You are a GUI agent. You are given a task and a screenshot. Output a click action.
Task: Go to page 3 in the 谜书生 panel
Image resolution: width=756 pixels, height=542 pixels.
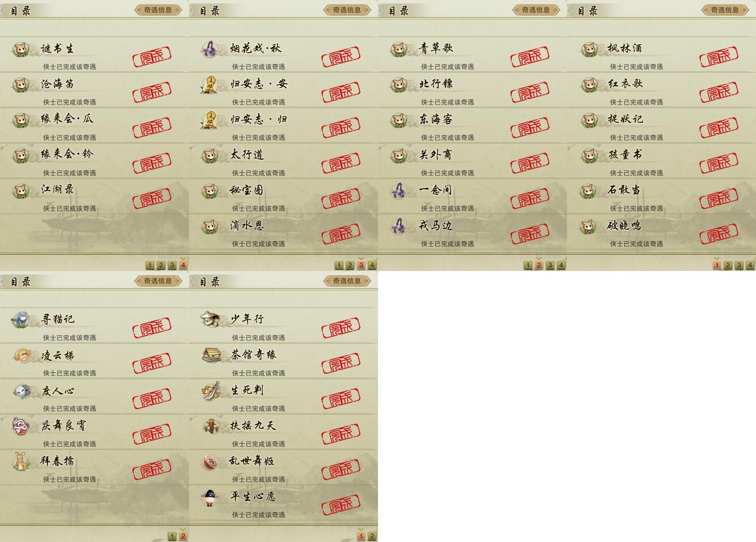coord(172,265)
